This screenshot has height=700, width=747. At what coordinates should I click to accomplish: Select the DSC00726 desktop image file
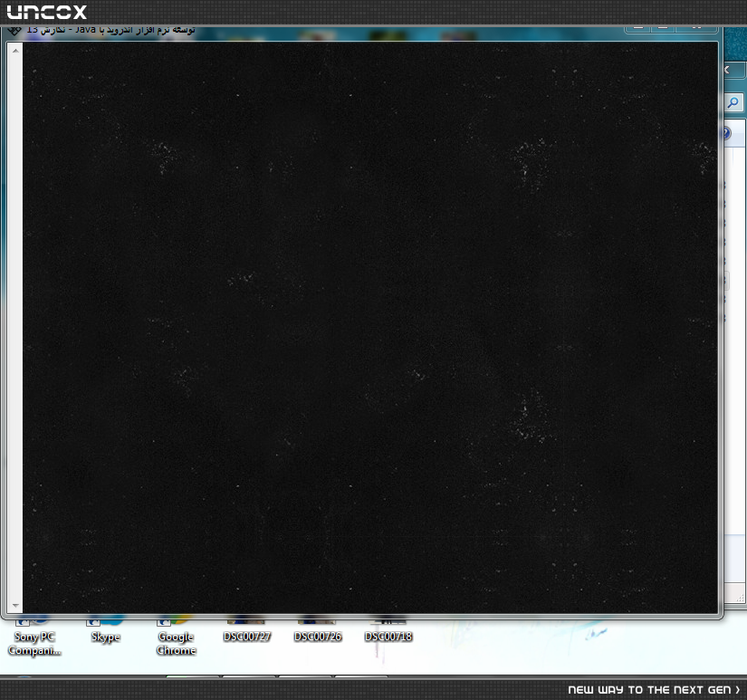tap(318, 630)
